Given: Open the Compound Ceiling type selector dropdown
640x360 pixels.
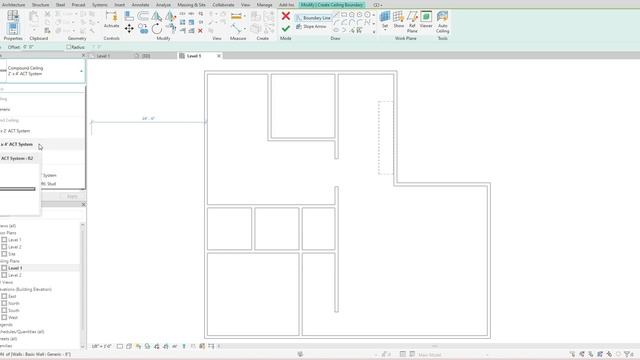Looking at the screenshot, I should (43, 71).
